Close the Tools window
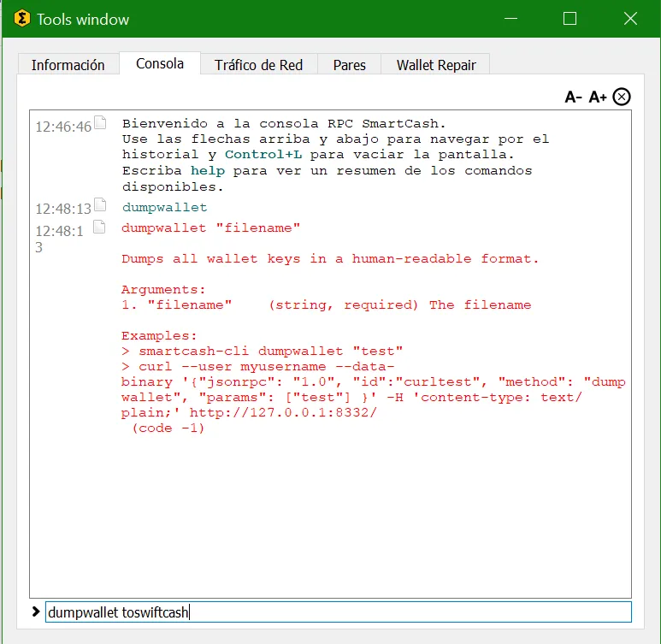Viewport: 661px width, 644px height. click(x=630, y=19)
